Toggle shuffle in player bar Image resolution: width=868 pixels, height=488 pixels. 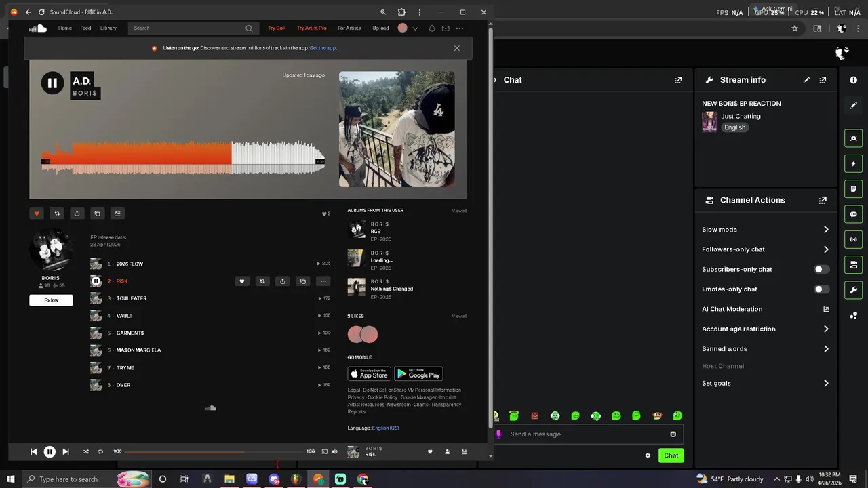(x=85, y=452)
